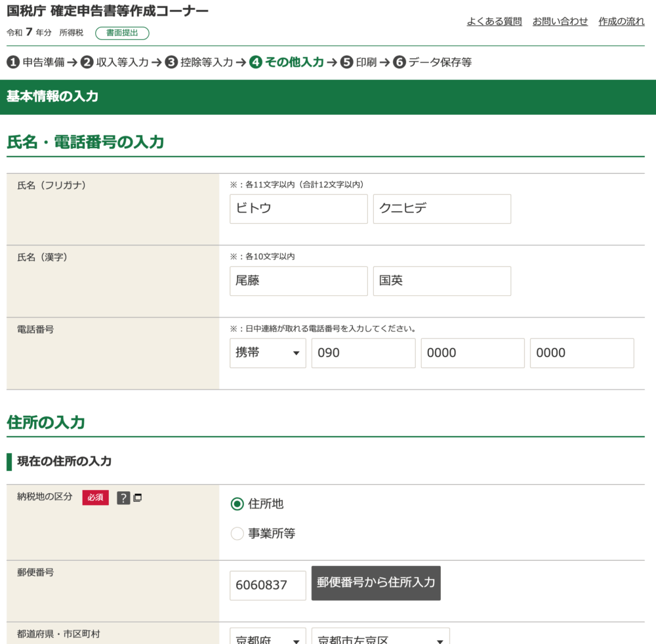656x644 pixels.
Task: Open the phone type dropdown showing 携帯
Action: (x=268, y=353)
